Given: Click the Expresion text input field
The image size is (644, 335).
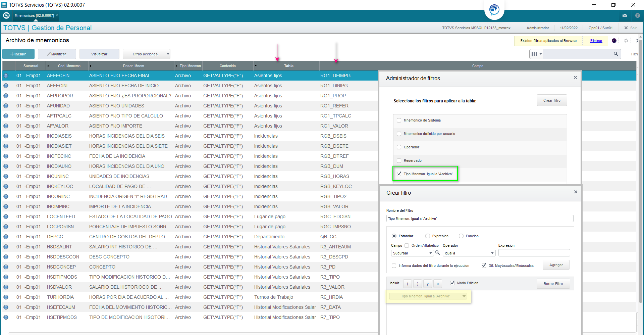Looking at the screenshot, I should pos(534,253).
